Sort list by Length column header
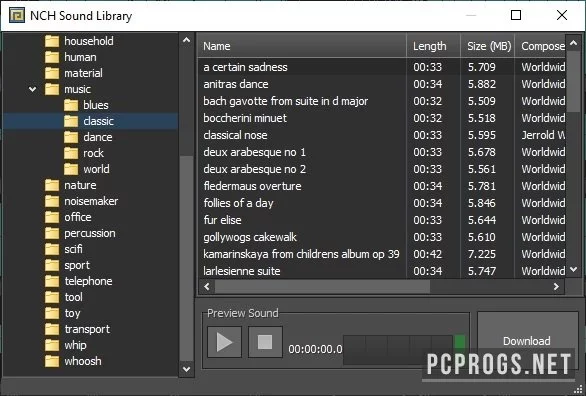586x396 pixels. click(x=433, y=46)
